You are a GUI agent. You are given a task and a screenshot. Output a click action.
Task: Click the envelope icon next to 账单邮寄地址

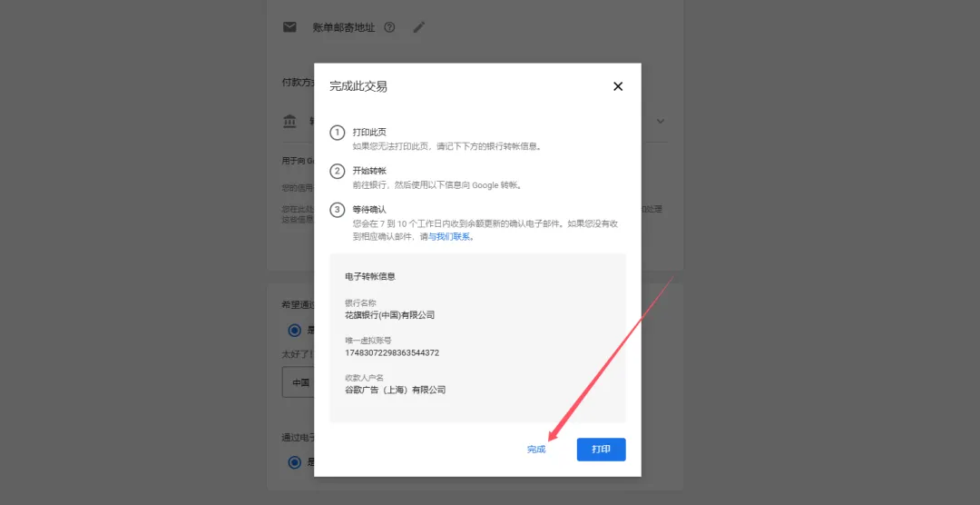pyautogui.click(x=289, y=27)
